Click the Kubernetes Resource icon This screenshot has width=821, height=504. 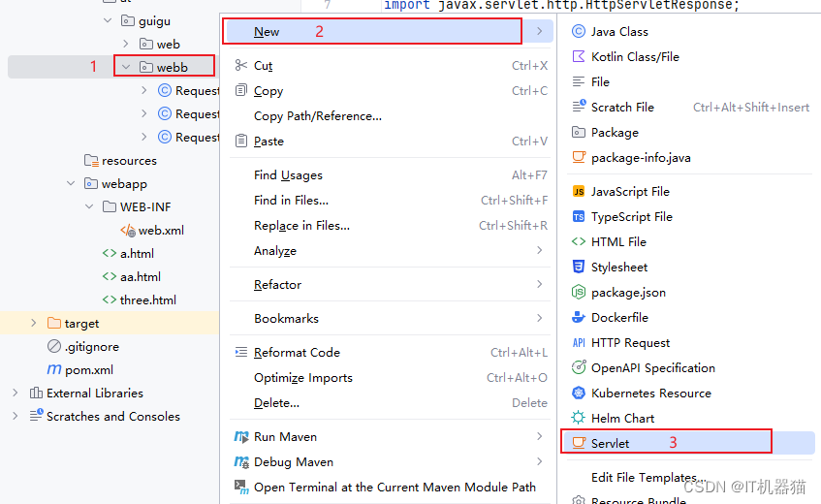pyautogui.click(x=578, y=394)
